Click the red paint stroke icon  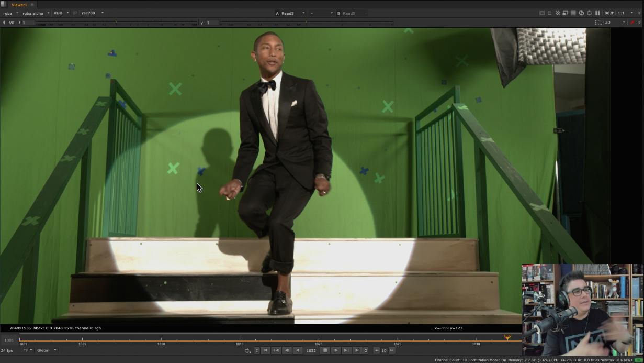632,23
